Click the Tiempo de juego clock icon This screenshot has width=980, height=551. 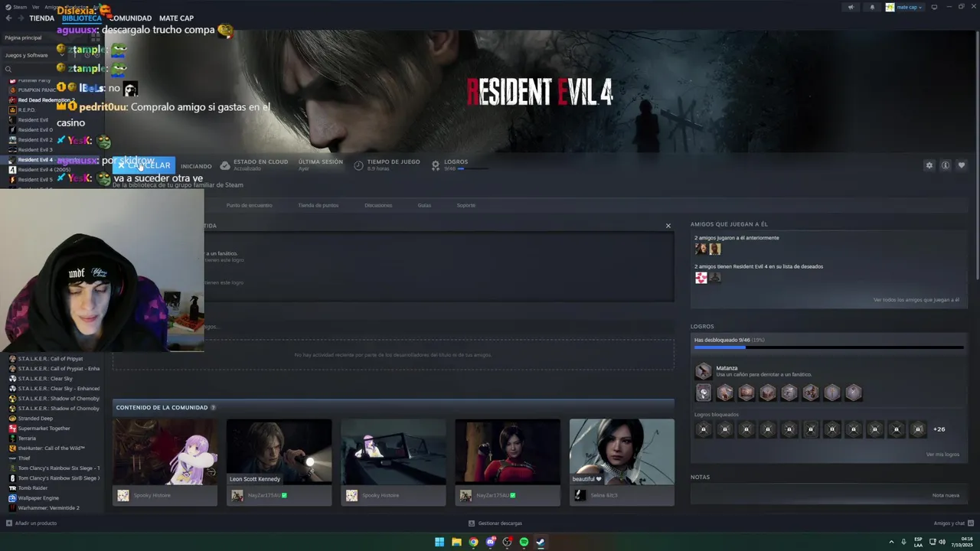click(x=358, y=165)
